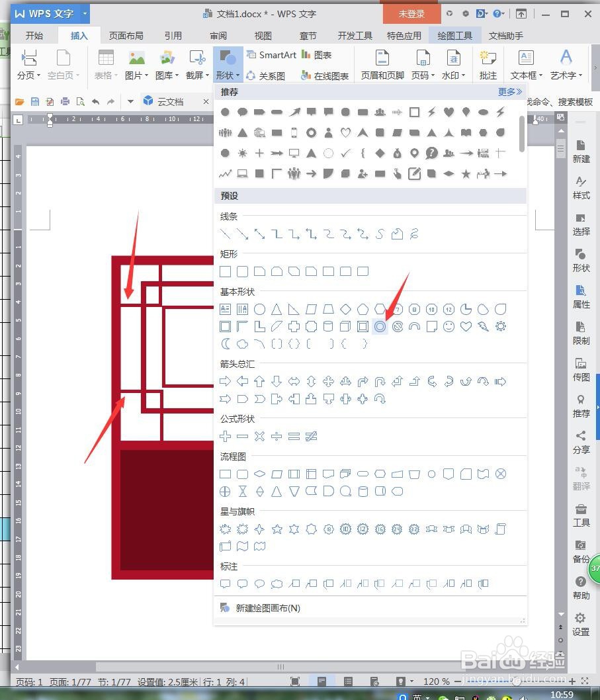Select the smiley face basic shape

pos(449,326)
